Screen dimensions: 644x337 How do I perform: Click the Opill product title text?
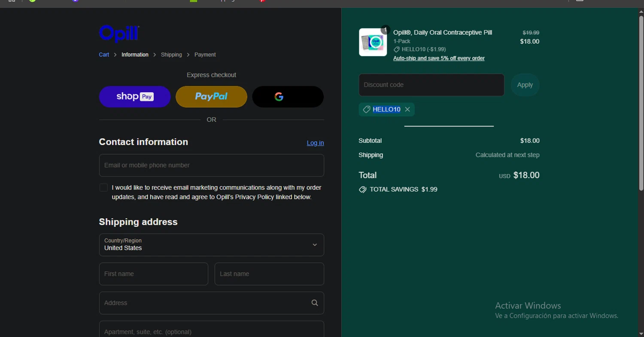443,33
